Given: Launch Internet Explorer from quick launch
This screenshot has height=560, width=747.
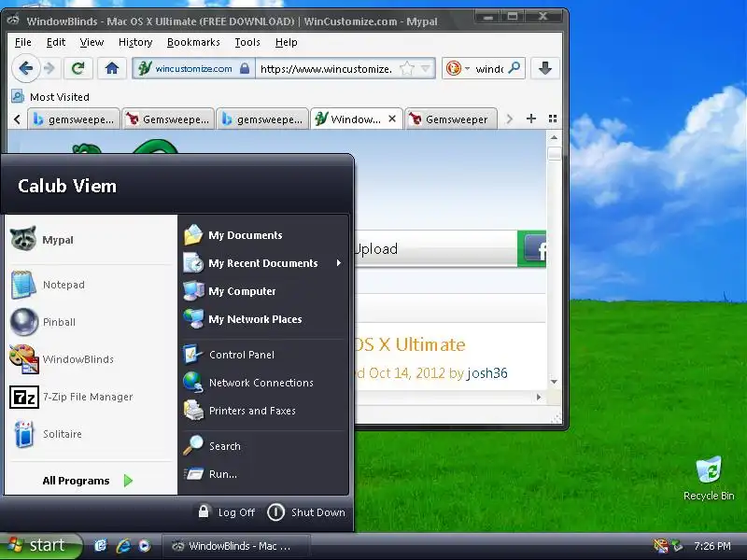Looking at the screenshot, I should 123,546.
